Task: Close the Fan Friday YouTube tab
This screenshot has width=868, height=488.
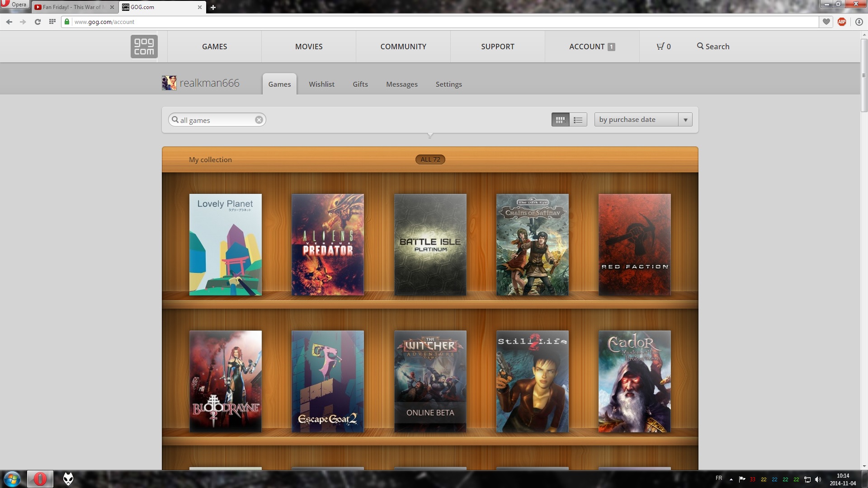Action: point(112,7)
